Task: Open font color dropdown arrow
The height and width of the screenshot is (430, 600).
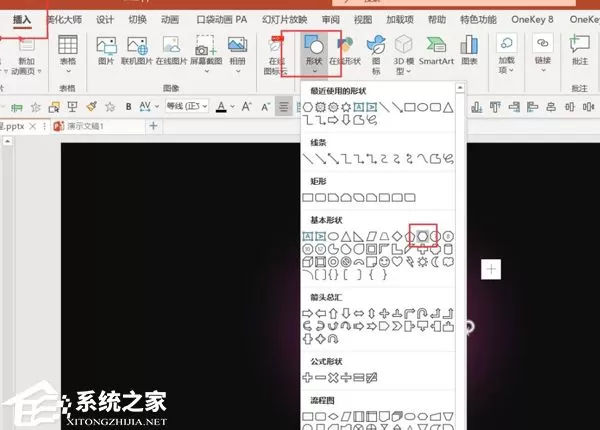Action: (232, 107)
